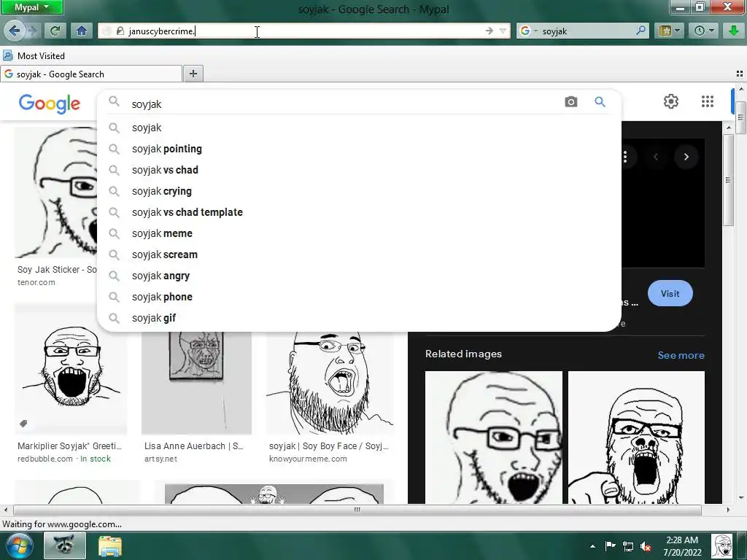The image size is (747, 560).
Task: Click the network tray icon
Action: (x=628, y=547)
